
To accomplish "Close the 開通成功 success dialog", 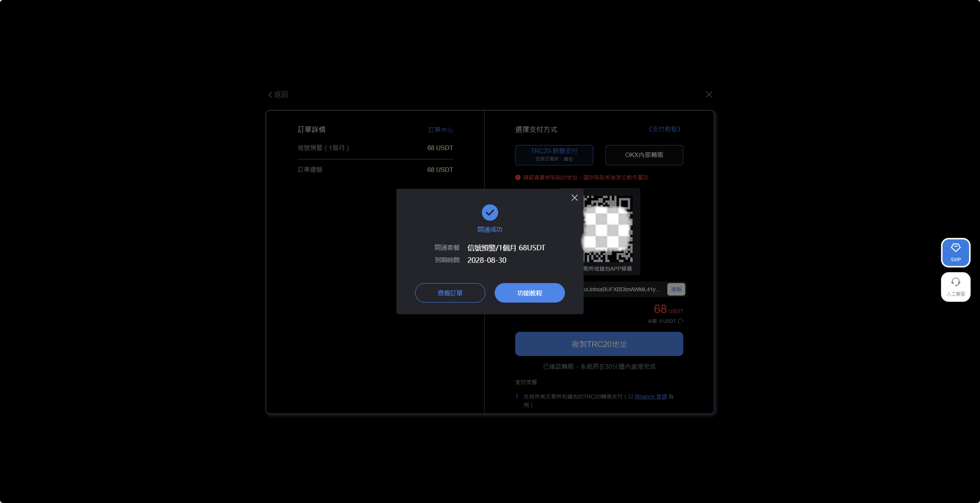I will tap(574, 198).
